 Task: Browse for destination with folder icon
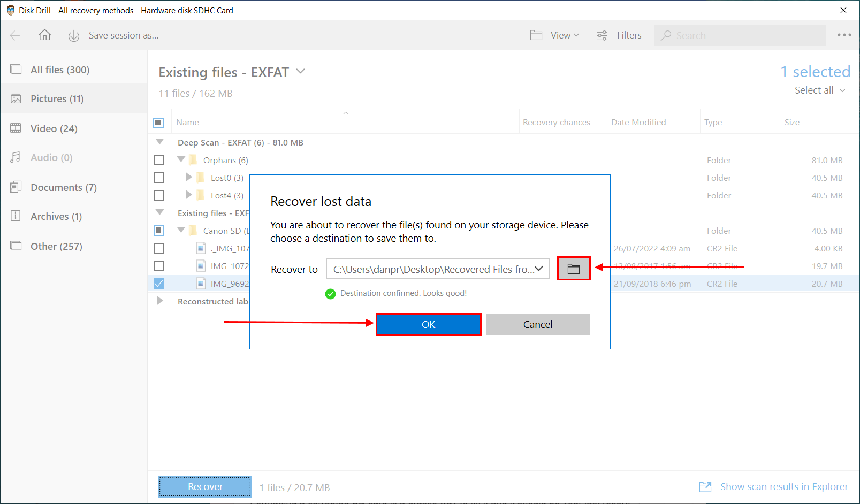pos(574,269)
